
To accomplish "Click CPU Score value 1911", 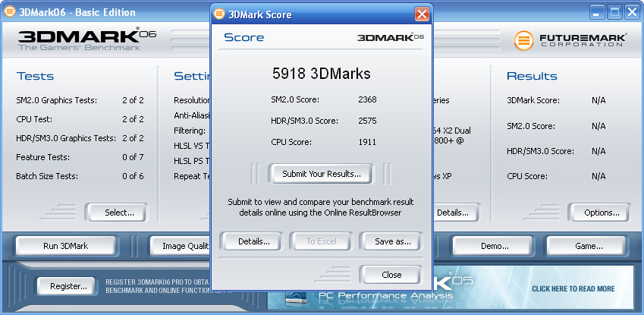I will 367,142.
